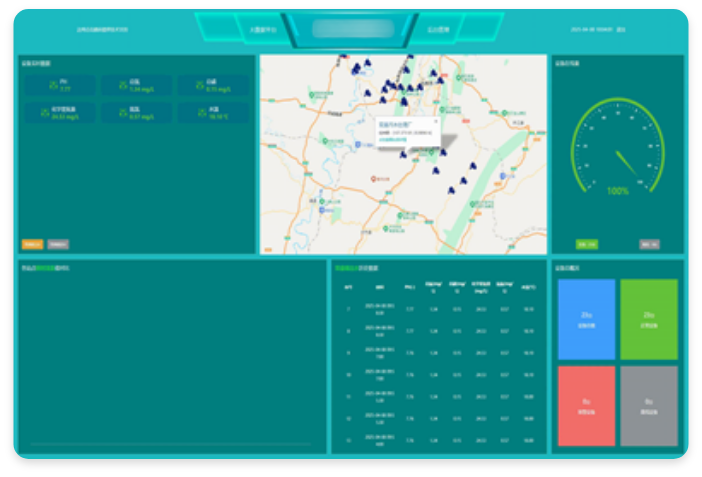702x477 pixels.
Task: Click the icon in the 0.57 mg/L card
Action: point(123,112)
